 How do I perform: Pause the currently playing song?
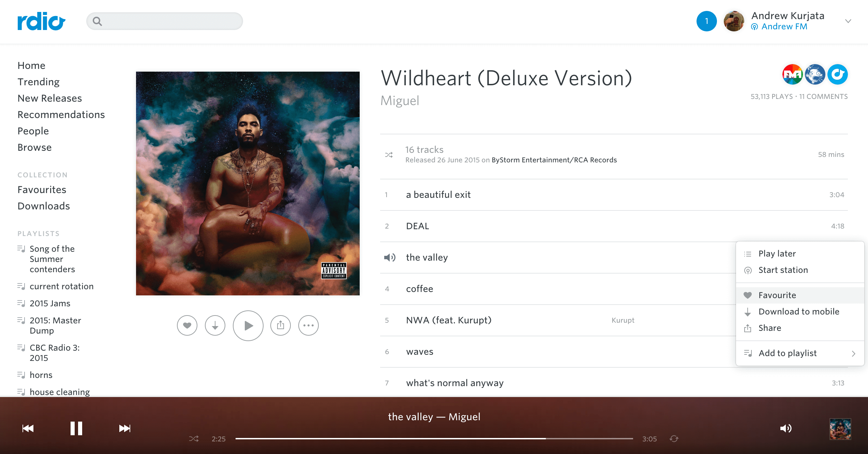click(76, 428)
